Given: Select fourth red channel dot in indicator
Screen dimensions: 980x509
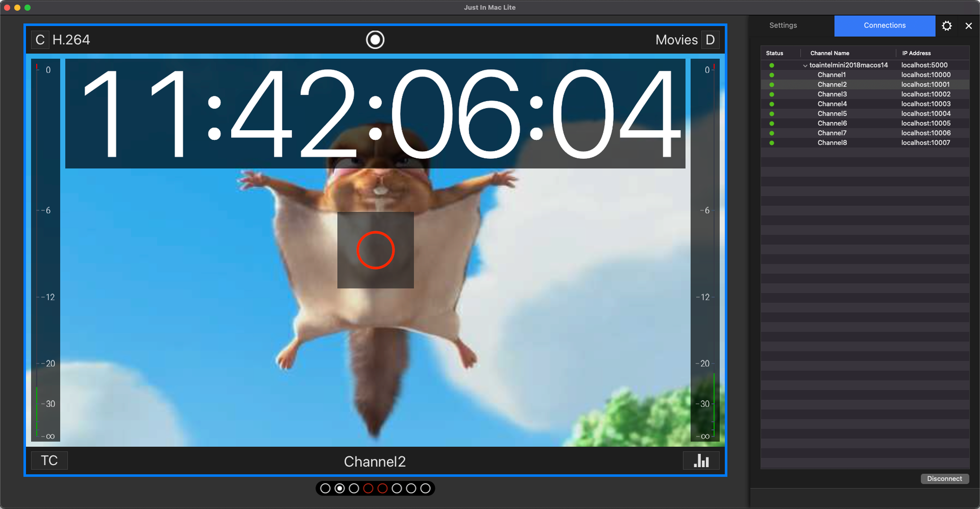Looking at the screenshot, I should (368, 488).
